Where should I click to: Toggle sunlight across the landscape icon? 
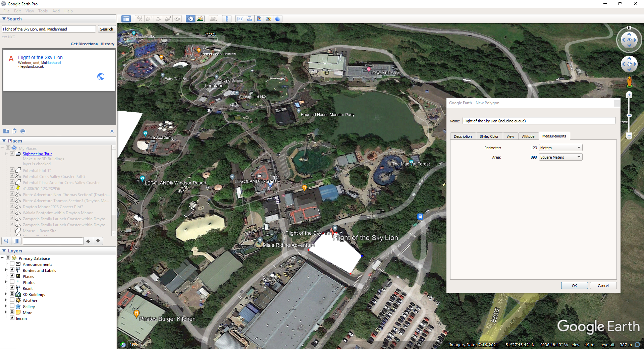click(200, 19)
